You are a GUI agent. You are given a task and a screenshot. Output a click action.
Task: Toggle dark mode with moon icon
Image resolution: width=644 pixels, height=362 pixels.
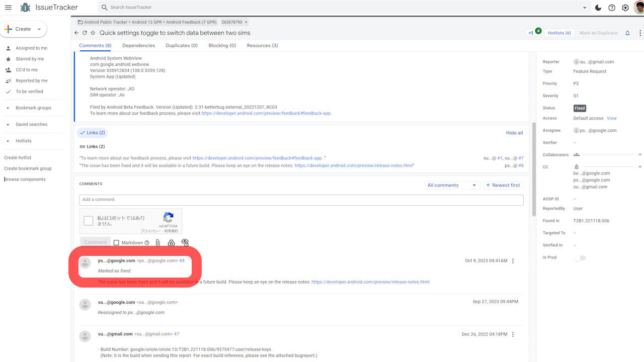click(x=598, y=8)
